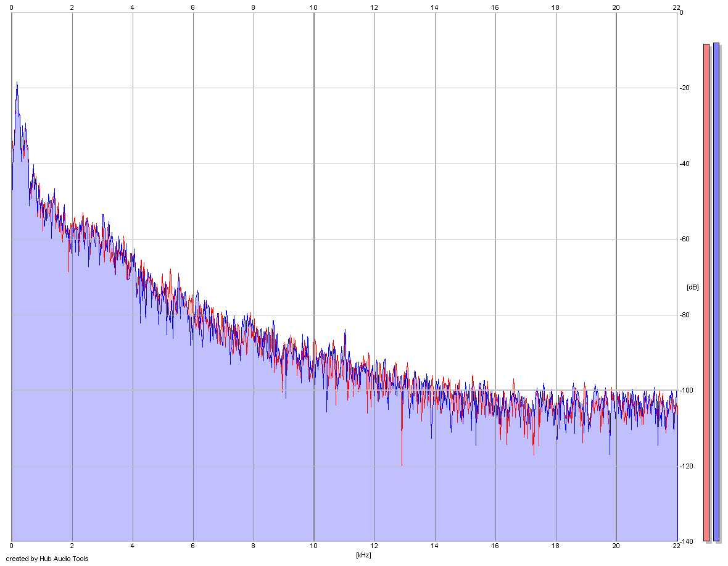The width and height of the screenshot is (728, 566).
Task: Click the 'created by Hub Audio Tools' text
Action: pyautogui.click(x=47, y=559)
